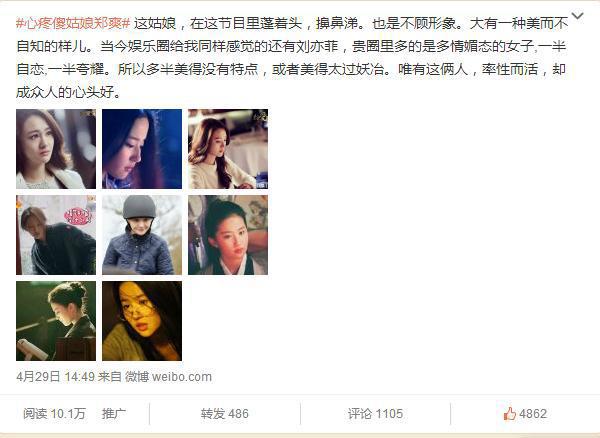Image resolution: width=600 pixels, height=438 pixels.
Task: Click the 推广 promote link
Action: (x=114, y=414)
